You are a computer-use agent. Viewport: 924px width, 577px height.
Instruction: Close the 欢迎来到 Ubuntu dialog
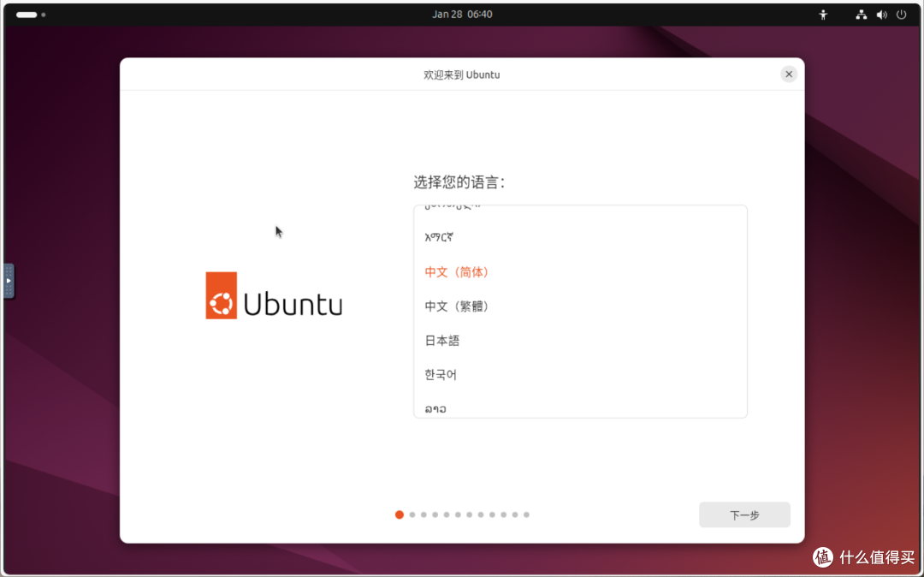click(x=789, y=74)
